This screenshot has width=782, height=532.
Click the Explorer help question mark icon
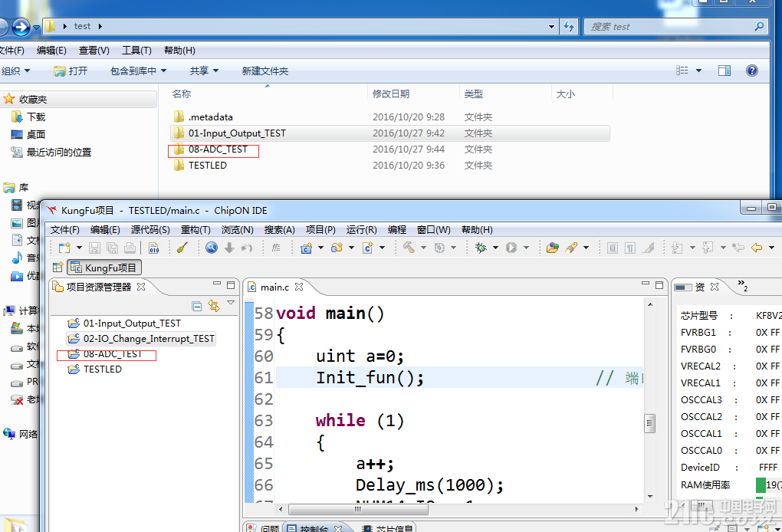[x=752, y=71]
